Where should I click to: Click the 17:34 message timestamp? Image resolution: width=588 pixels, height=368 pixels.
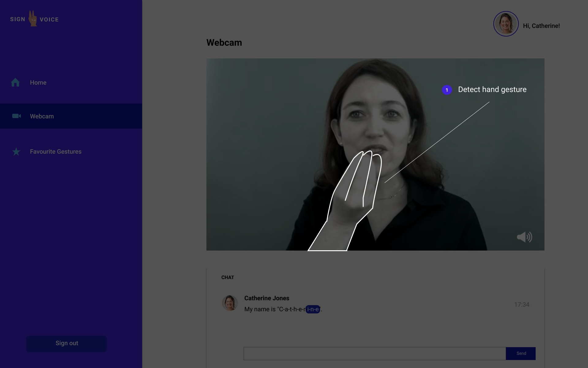pyautogui.click(x=522, y=305)
